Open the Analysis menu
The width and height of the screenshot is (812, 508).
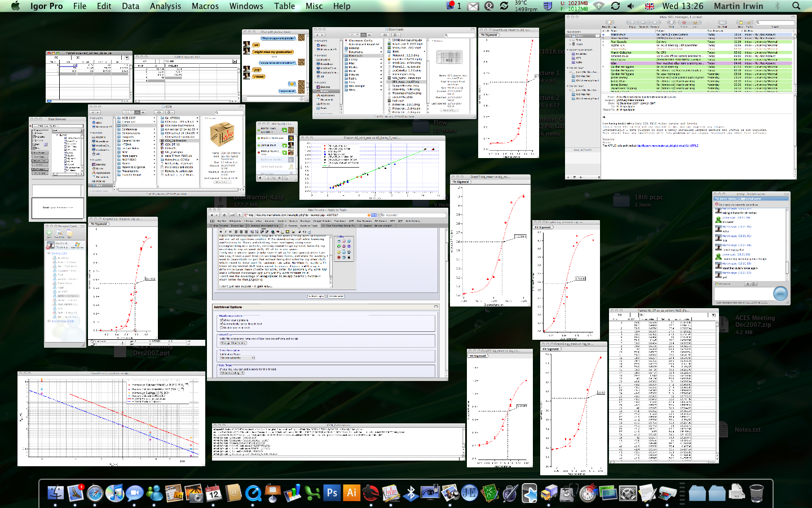(165, 6)
